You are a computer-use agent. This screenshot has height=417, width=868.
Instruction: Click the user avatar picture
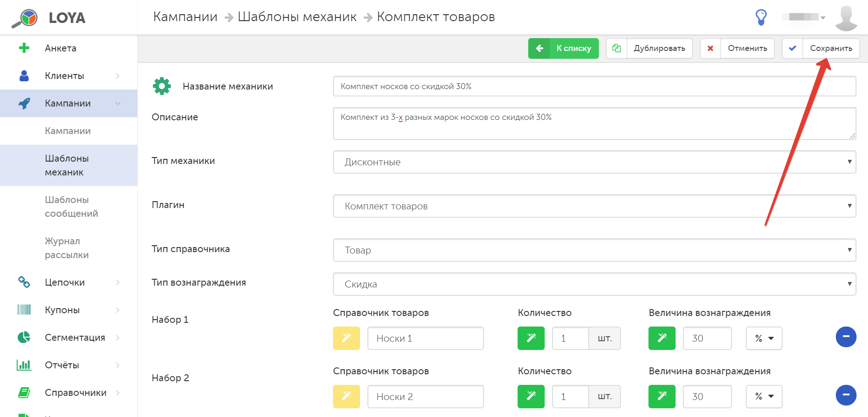[846, 17]
